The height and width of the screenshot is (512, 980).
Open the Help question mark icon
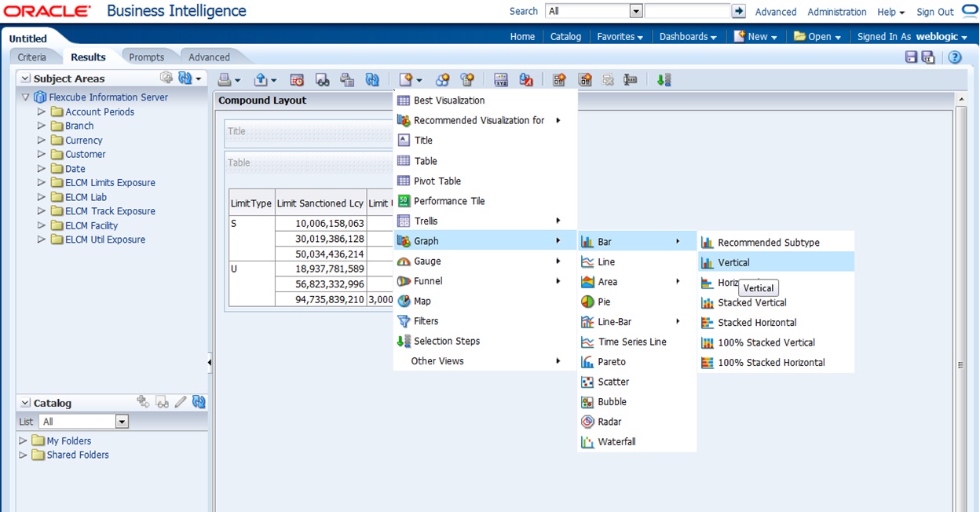coord(955,57)
